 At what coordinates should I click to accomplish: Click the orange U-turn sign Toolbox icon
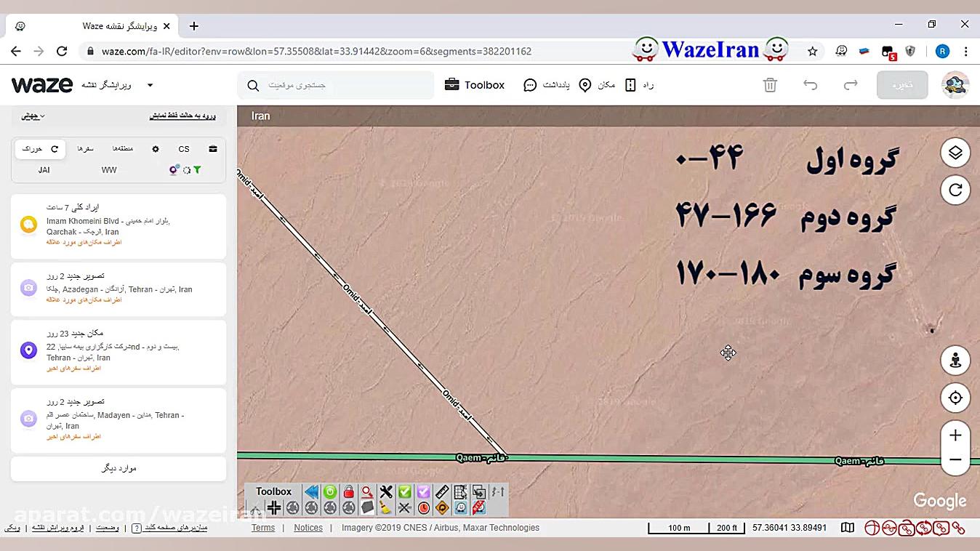442,508
